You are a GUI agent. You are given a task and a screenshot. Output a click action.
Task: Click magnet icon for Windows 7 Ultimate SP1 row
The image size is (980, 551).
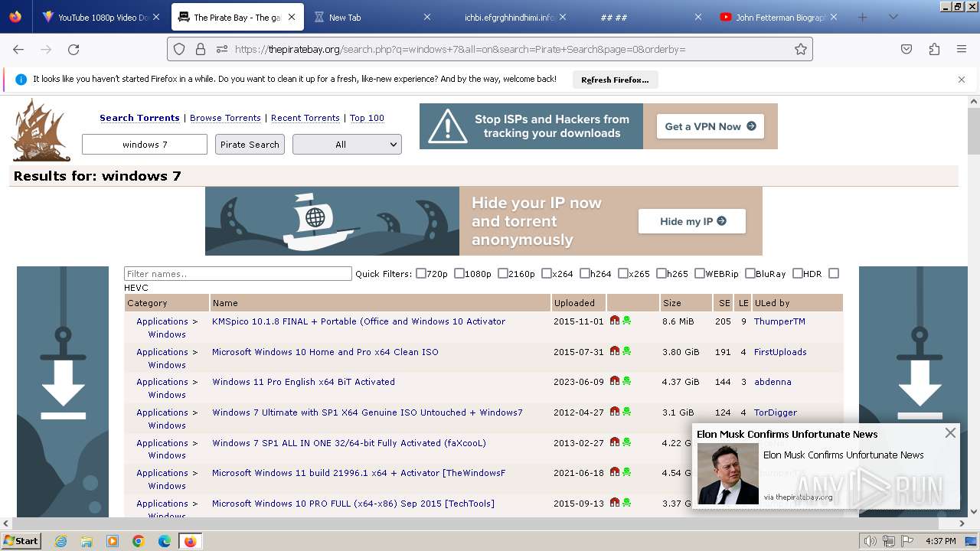pos(615,412)
